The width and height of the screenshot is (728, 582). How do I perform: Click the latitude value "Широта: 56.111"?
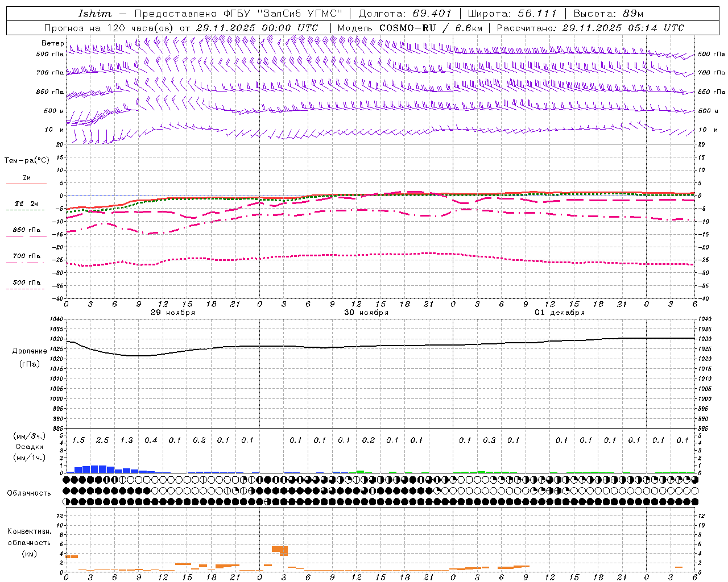click(512, 14)
